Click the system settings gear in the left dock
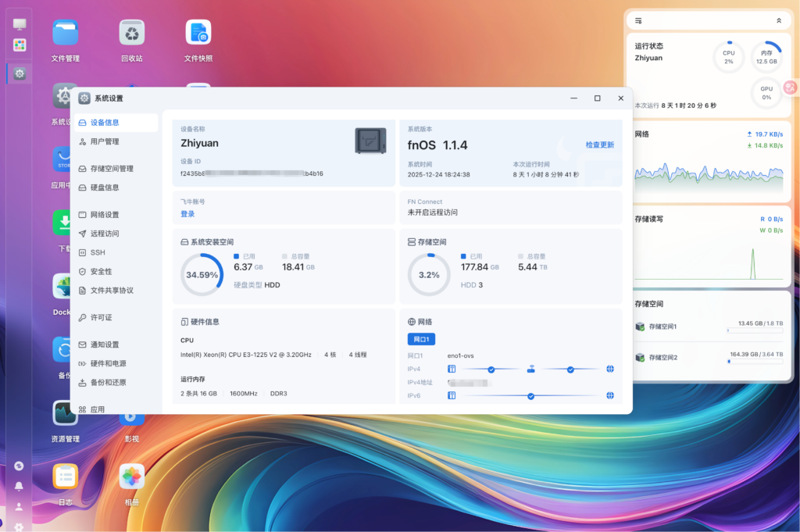 click(20, 73)
